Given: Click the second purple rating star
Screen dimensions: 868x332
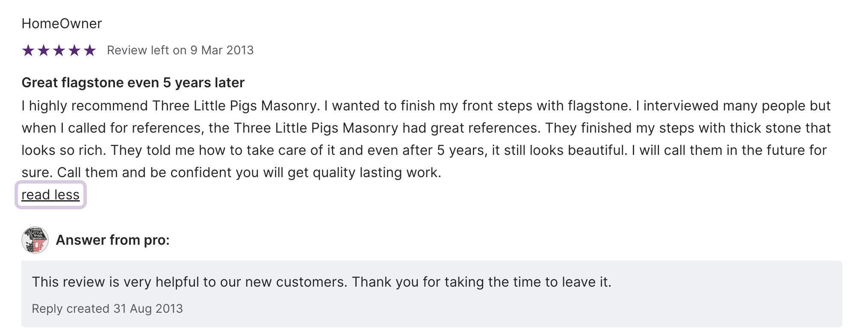Looking at the screenshot, I should click(44, 50).
